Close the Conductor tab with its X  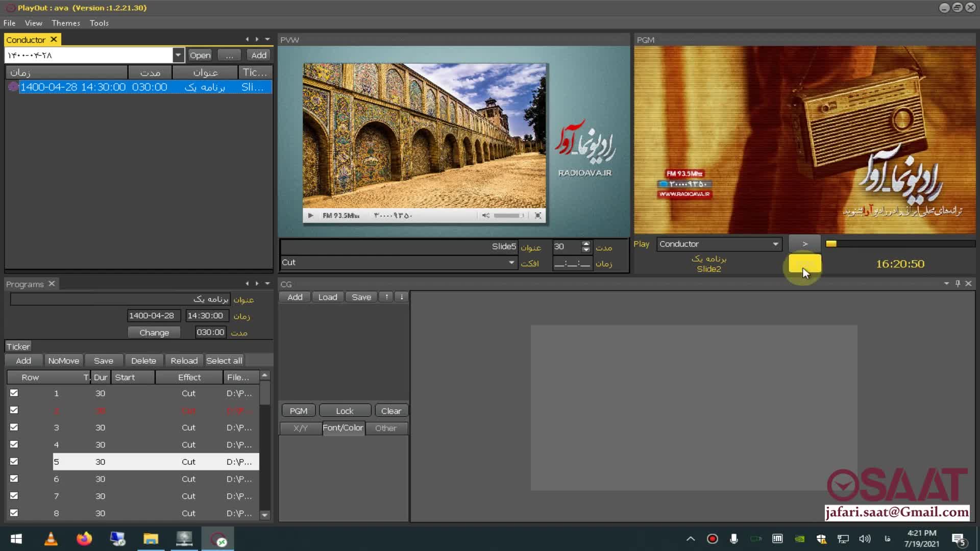[54, 39]
